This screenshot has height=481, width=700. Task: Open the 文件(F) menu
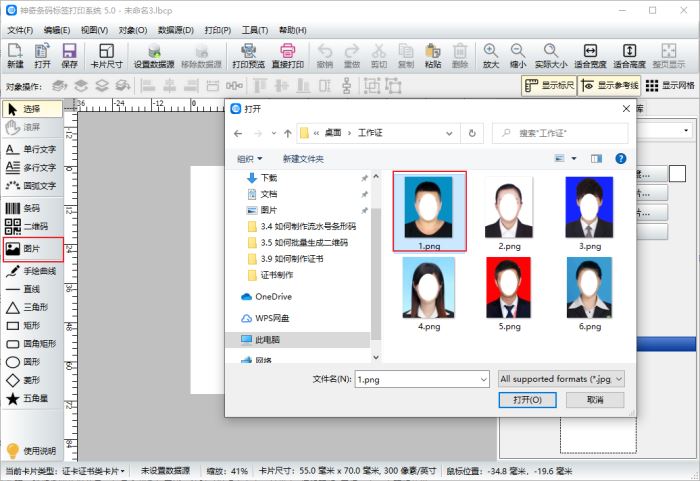point(20,30)
